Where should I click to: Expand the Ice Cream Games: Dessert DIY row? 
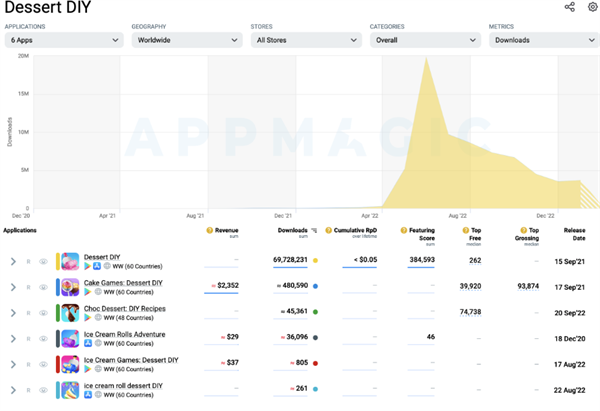pos(13,365)
